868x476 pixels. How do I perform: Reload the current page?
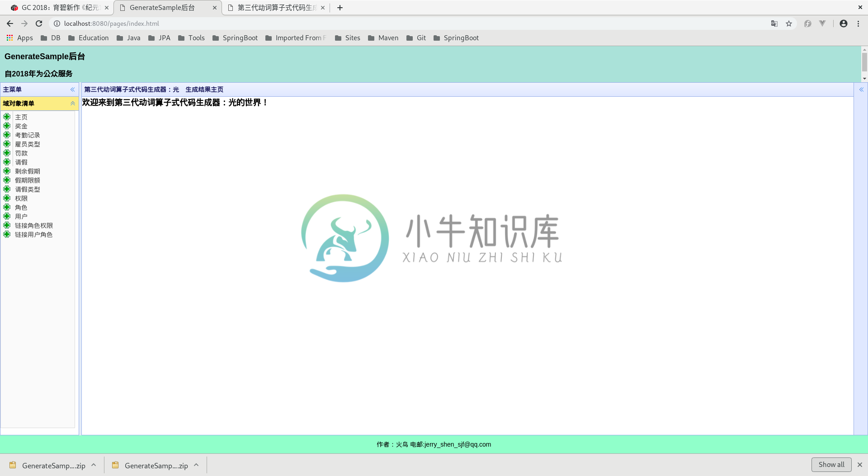39,24
